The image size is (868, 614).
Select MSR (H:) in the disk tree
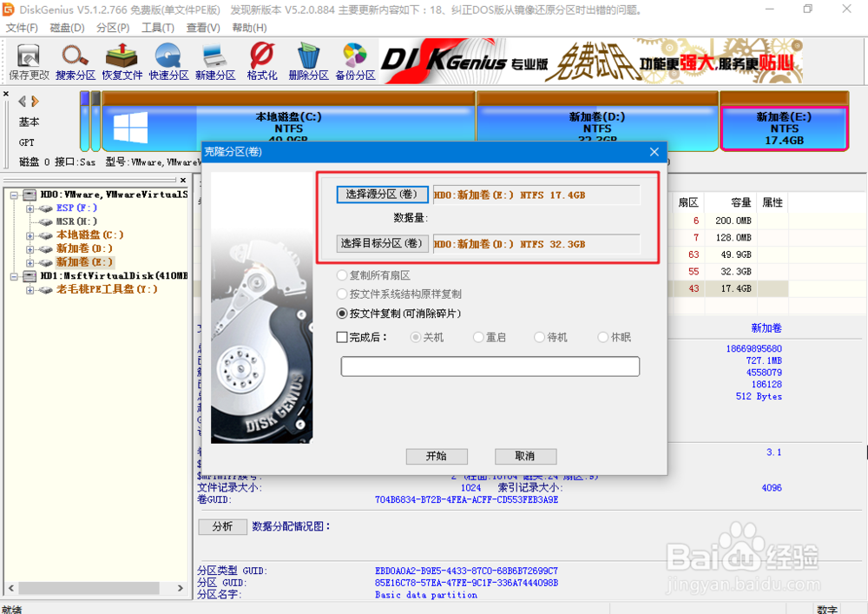[76, 221]
